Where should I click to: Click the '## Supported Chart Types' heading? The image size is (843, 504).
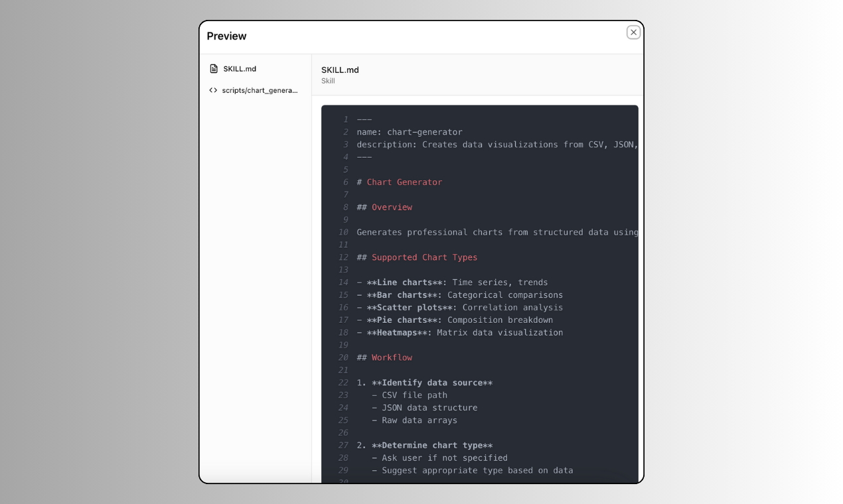[417, 257]
